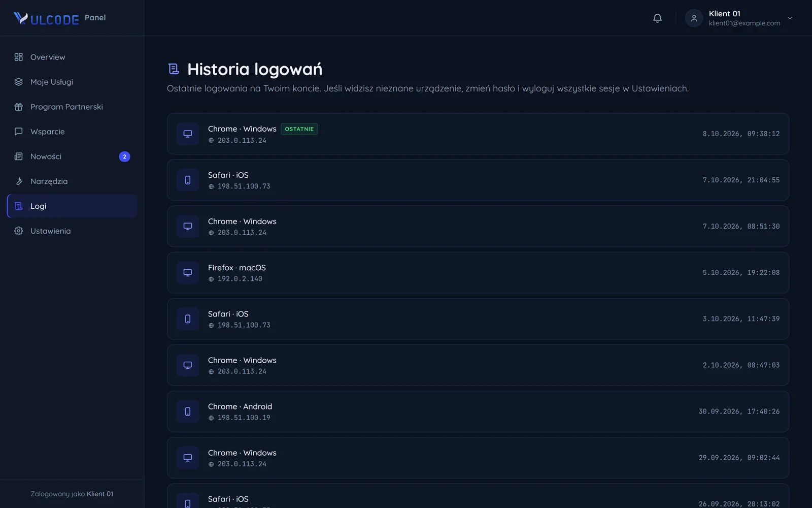The width and height of the screenshot is (812, 508).
Task: Click the Ulcode Panel logo
Action: [x=59, y=18]
